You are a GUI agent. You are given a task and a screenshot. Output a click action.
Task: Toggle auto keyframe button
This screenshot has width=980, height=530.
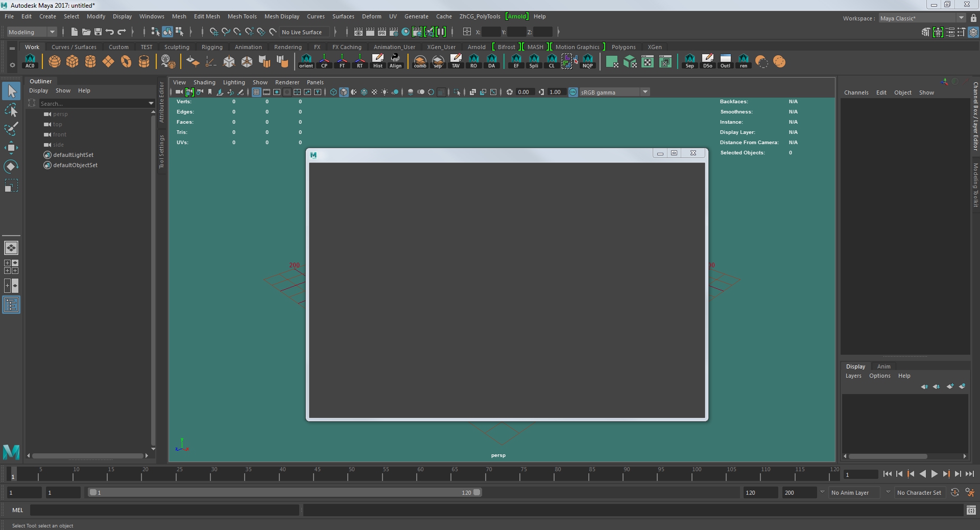tap(954, 493)
